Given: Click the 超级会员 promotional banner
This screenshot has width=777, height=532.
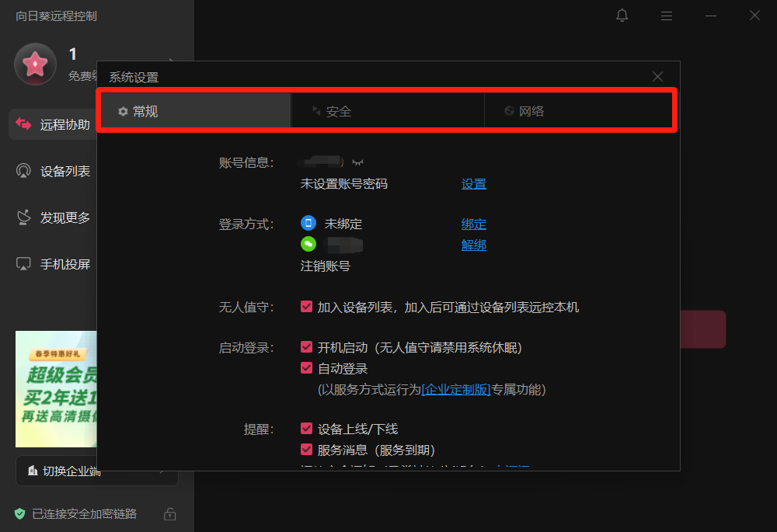Looking at the screenshot, I should [x=56, y=389].
